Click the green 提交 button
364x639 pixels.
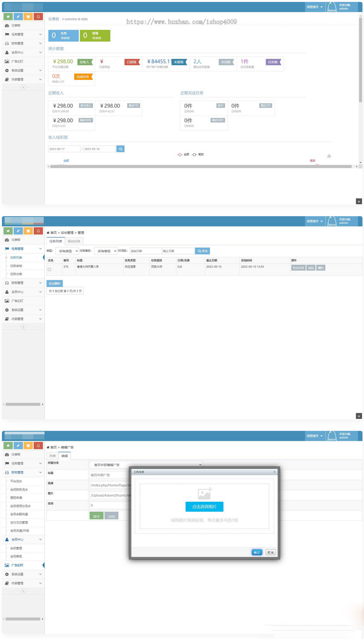coord(97,516)
